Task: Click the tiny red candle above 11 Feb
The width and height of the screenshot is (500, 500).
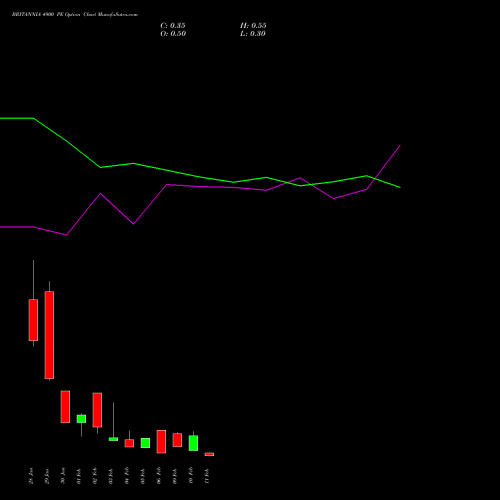Action: (x=209, y=454)
